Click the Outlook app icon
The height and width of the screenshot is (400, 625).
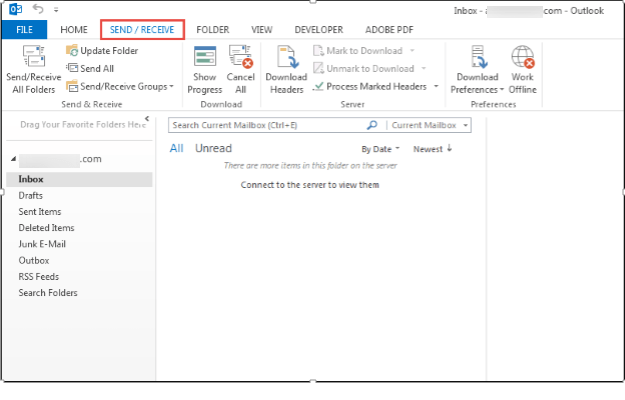point(16,9)
